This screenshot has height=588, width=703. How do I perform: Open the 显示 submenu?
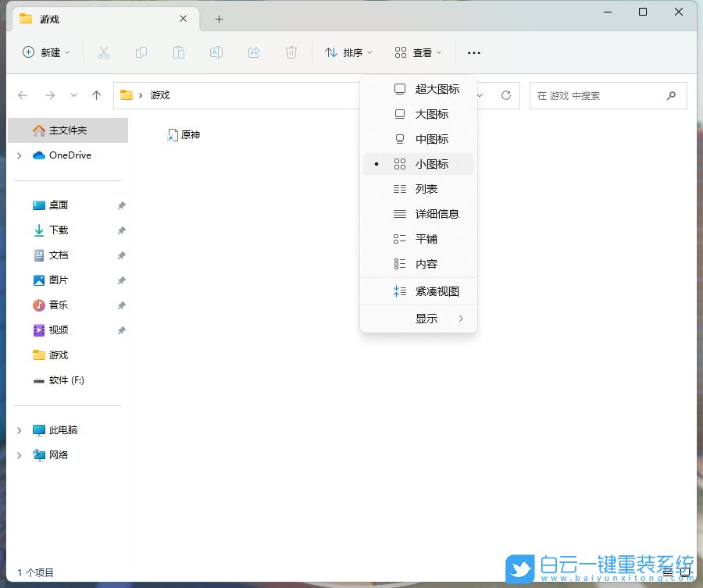point(426,318)
